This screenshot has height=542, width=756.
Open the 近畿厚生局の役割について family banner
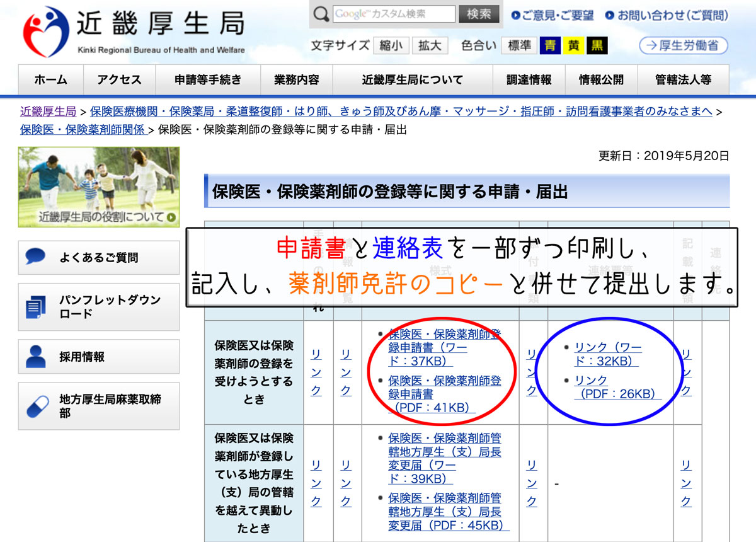coord(98,187)
